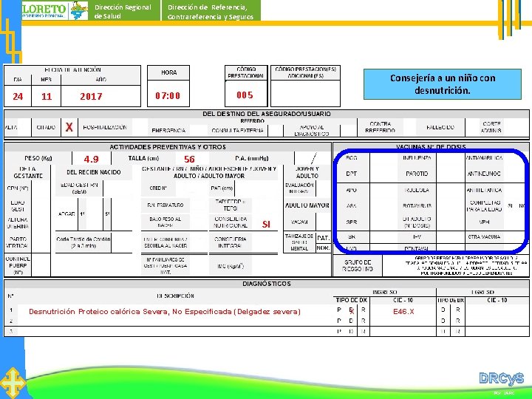Viewport: 532px width, 399px height.
Task: Select the Dirección de Referencia, Contrareferencia y Seguros header
Action: (x=211, y=12)
